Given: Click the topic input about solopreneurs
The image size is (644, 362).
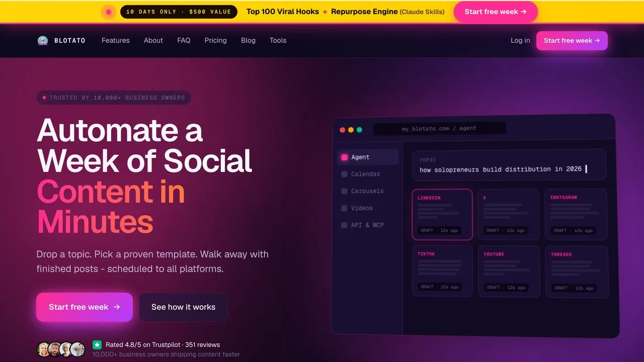Looking at the screenshot, I should click(x=509, y=165).
